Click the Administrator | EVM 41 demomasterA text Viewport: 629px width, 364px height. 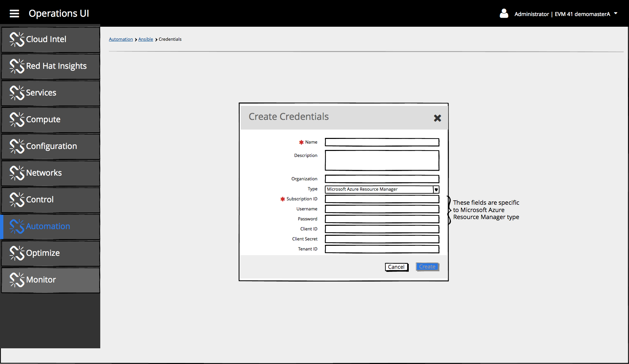pyautogui.click(x=562, y=14)
